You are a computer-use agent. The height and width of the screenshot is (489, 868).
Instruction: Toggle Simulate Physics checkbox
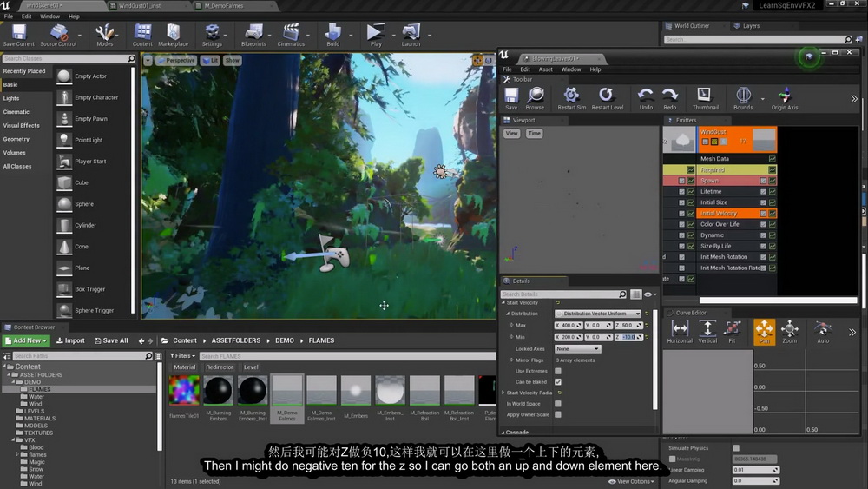click(x=736, y=448)
